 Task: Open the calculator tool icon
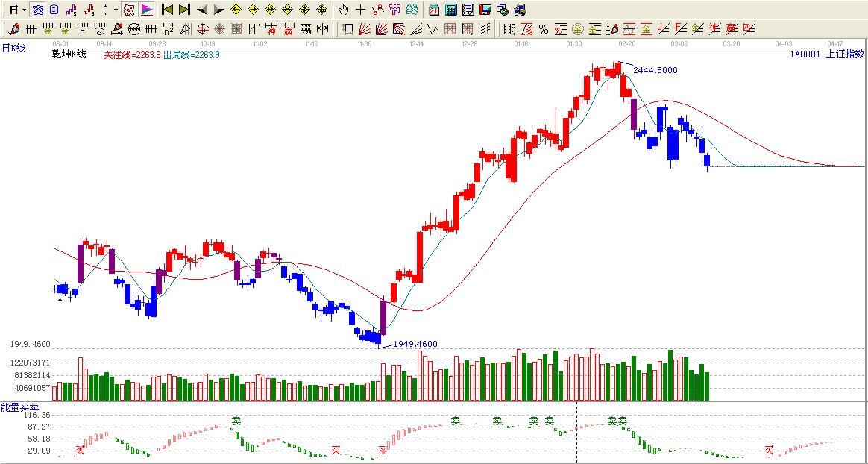tap(451, 10)
